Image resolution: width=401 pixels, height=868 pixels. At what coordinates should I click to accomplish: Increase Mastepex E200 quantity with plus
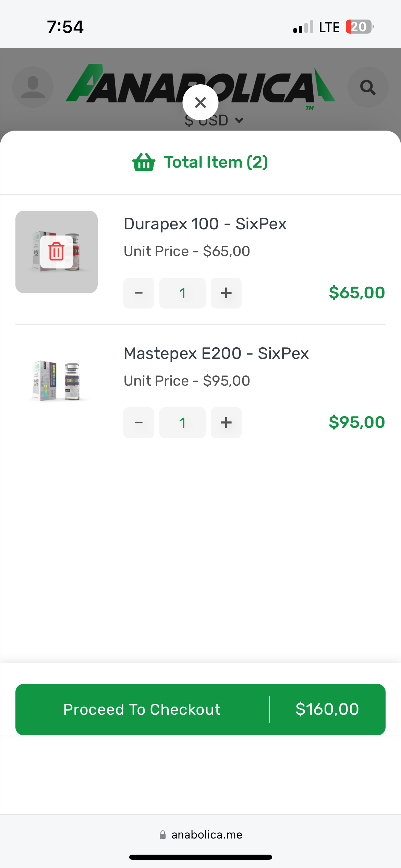click(226, 423)
